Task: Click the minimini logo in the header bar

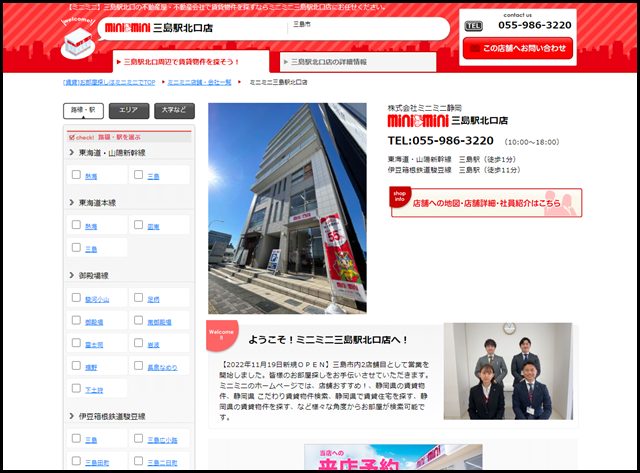Action: (127, 28)
